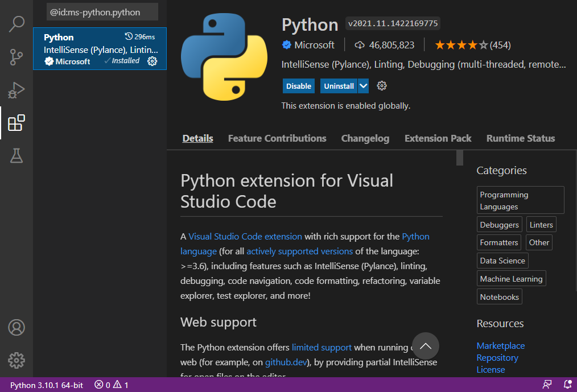Open extension settings gear beside Uninstall
The width and height of the screenshot is (577, 392).
click(381, 85)
